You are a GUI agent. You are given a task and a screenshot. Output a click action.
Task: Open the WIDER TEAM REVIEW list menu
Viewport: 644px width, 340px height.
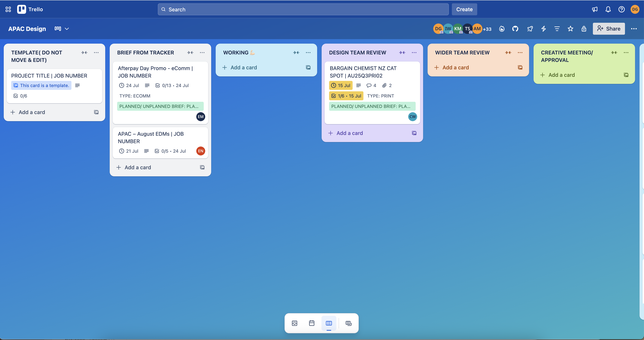(520, 52)
